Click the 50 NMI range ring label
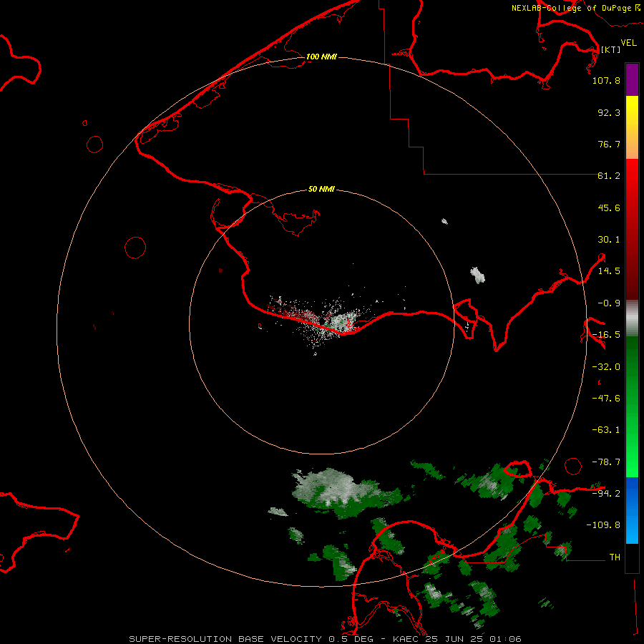This screenshot has height=644, width=644. pos(321,190)
